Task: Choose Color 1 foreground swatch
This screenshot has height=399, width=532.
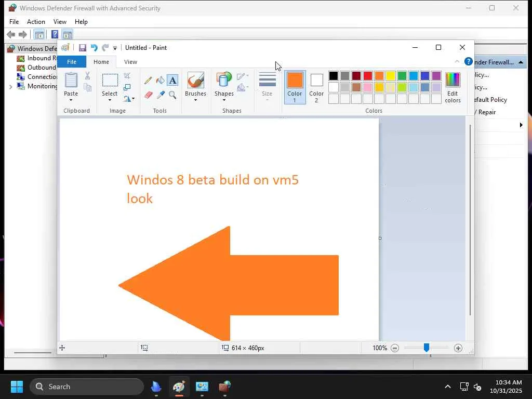Action: pyautogui.click(x=295, y=87)
